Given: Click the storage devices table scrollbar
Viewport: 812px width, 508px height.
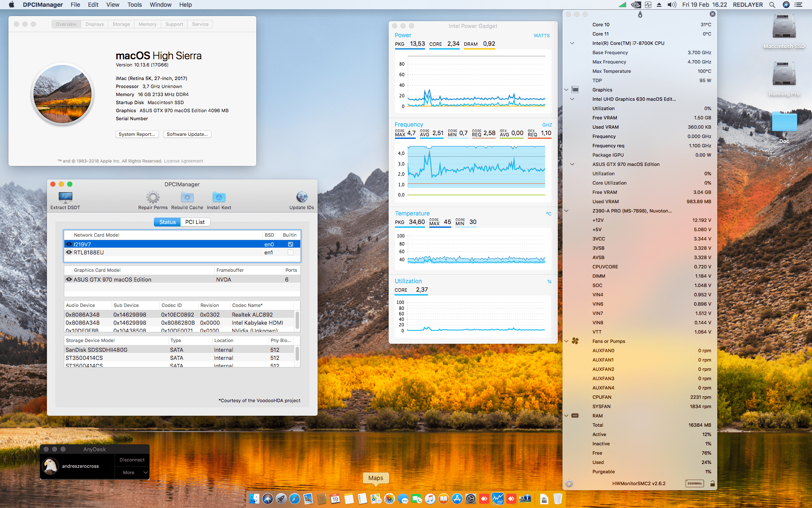Looking at the screenshot, I should click(x=297, y=353).
